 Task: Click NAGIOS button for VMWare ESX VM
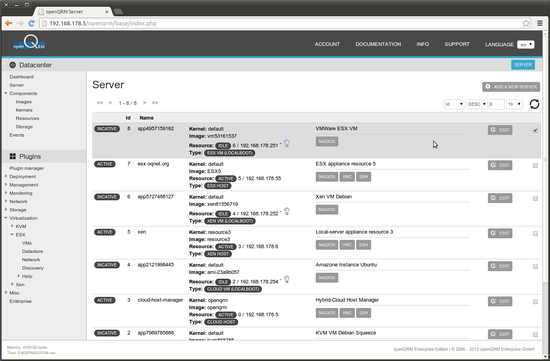pos(327,141)
